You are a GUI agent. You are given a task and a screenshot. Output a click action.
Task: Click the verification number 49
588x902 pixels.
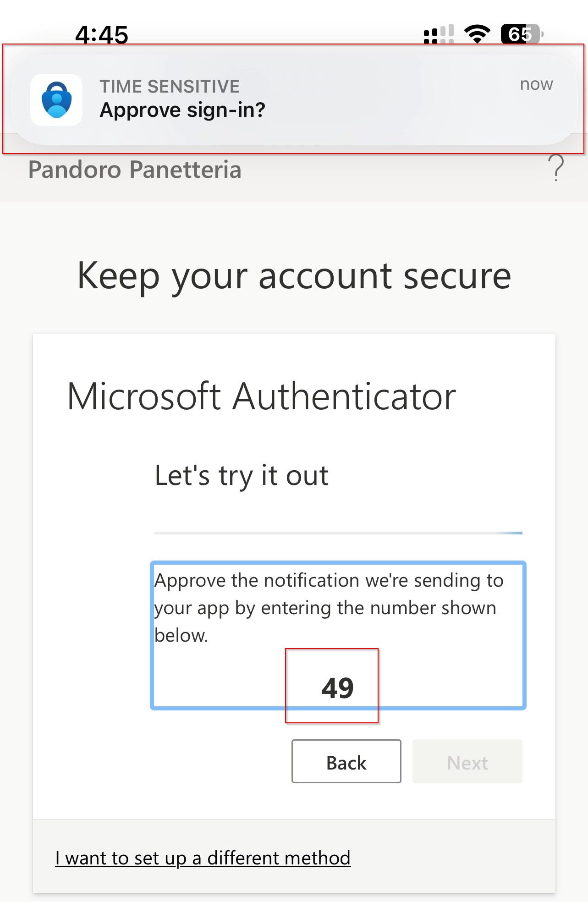pos(337,687)
